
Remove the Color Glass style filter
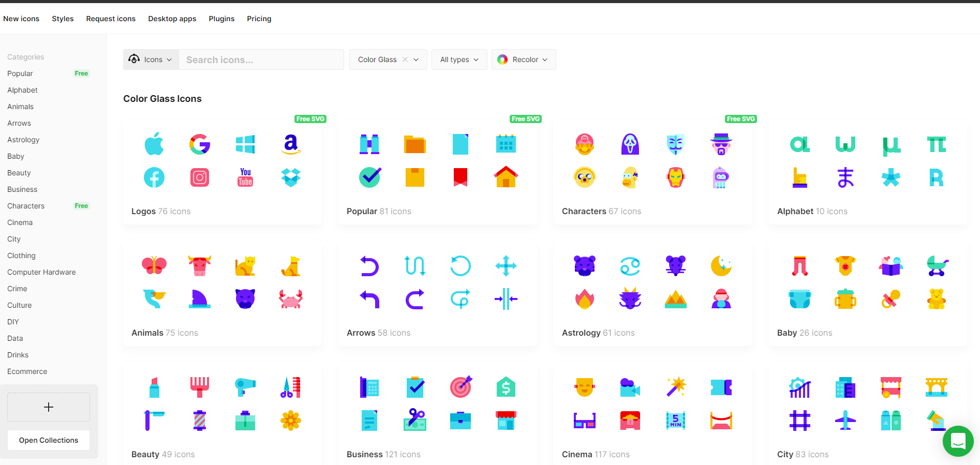[405, 59]
